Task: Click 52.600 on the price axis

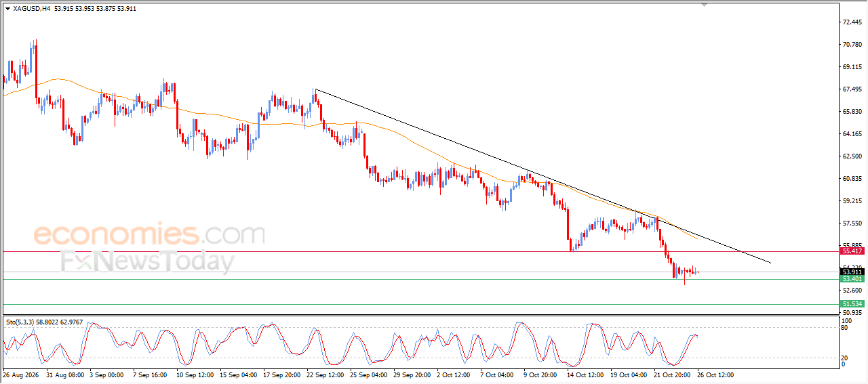Action: (x=852, y=291)
